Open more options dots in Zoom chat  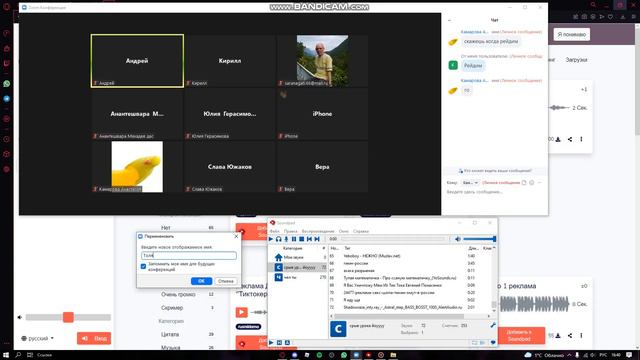coord(540,182)
